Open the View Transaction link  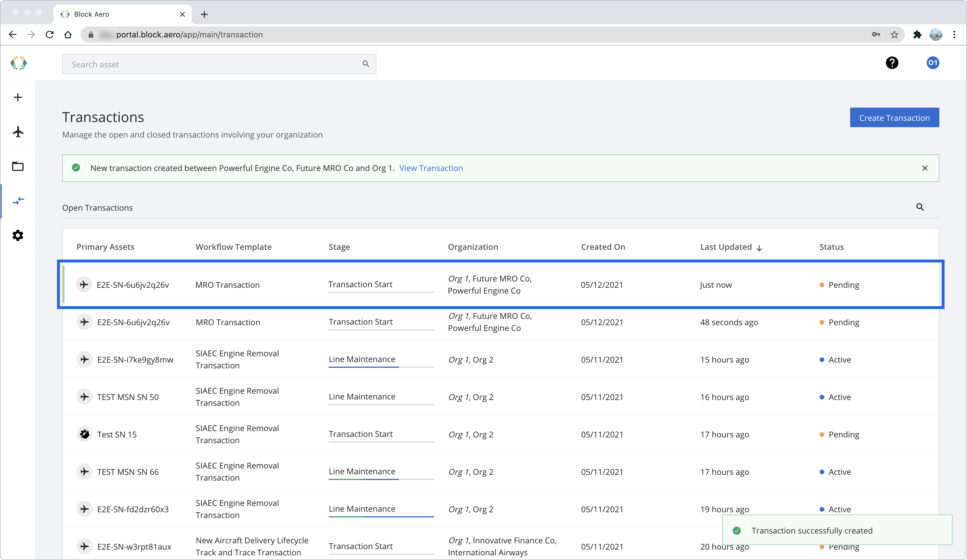coord(431,168)
